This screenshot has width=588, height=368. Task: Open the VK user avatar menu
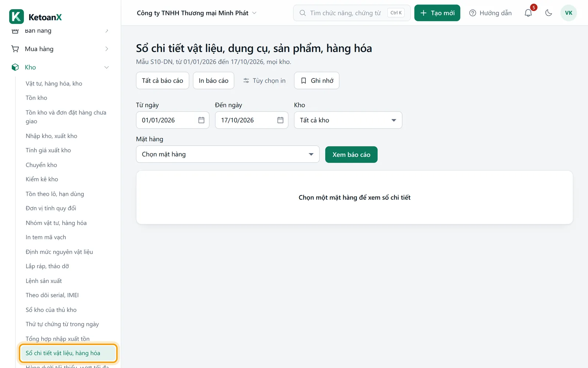click(x=569, y=13)
